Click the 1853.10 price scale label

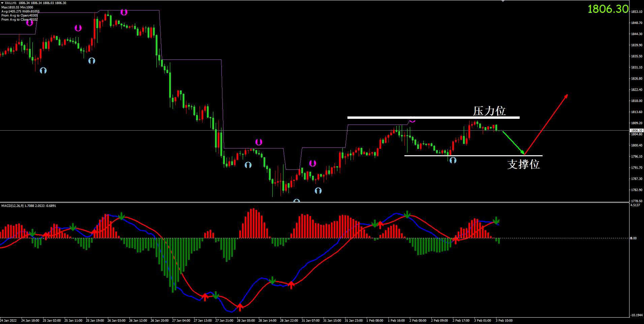pyautogui.click(x=637, y=11)
